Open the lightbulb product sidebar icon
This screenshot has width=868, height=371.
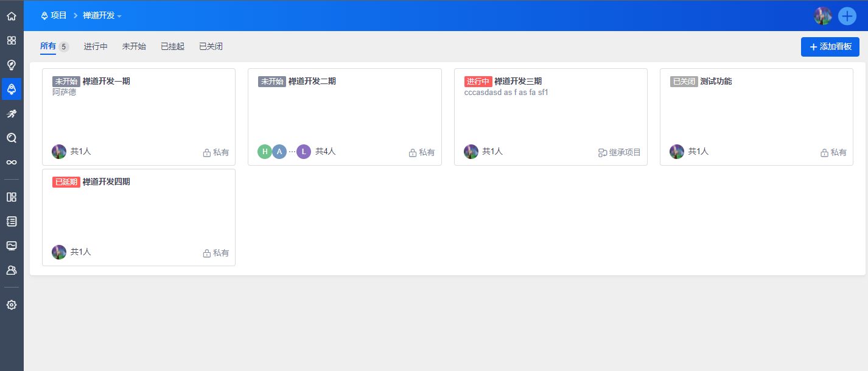(12, 65)
